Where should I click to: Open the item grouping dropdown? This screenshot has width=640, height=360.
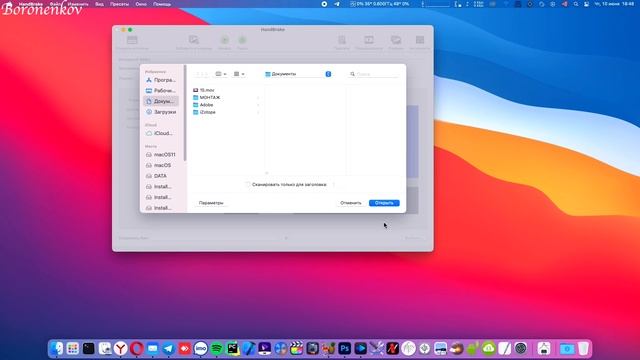pyautogui.click(x=239, y=74)
